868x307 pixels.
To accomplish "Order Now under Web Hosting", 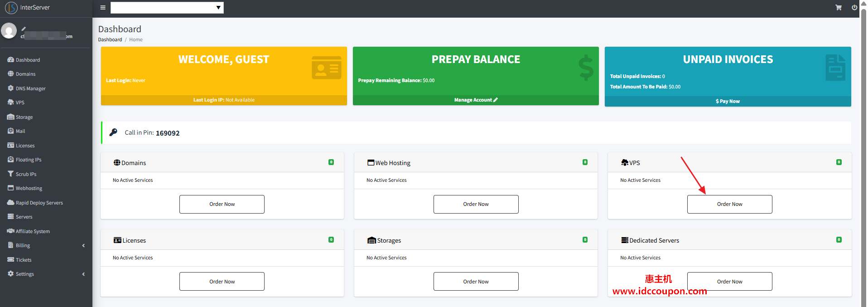I will pos(476,204).
